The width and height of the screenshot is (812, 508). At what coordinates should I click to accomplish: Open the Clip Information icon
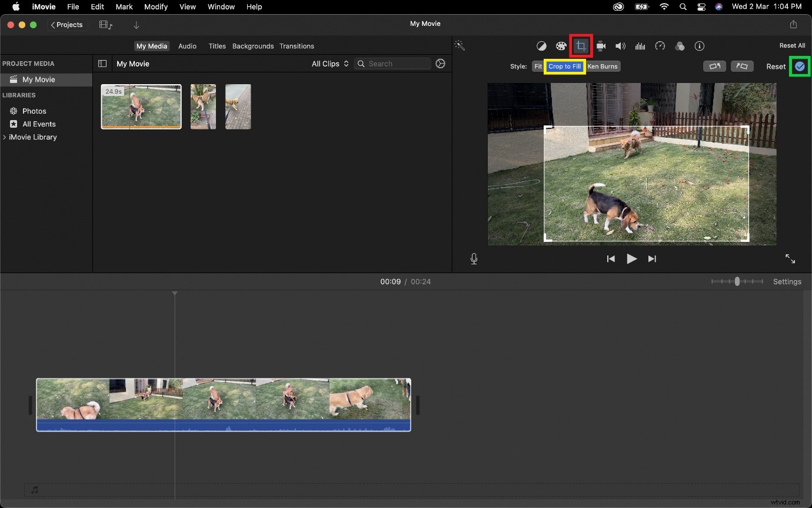(700, 46)
